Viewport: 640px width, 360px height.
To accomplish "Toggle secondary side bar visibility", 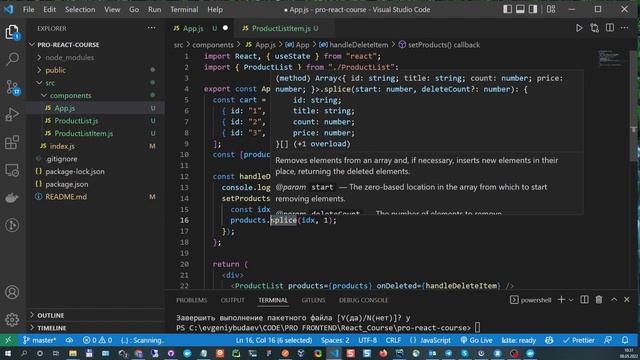I will pyautogui.click(x=533, y=9).
